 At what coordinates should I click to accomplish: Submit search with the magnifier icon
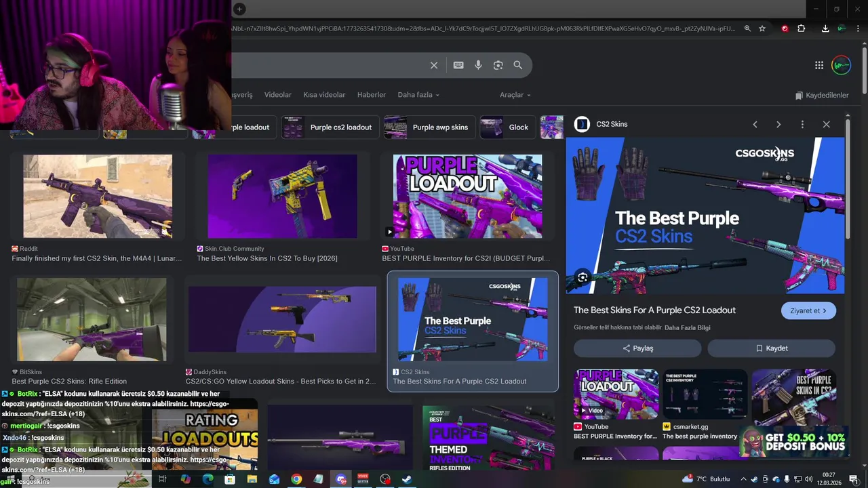click(x=518, y=65)
